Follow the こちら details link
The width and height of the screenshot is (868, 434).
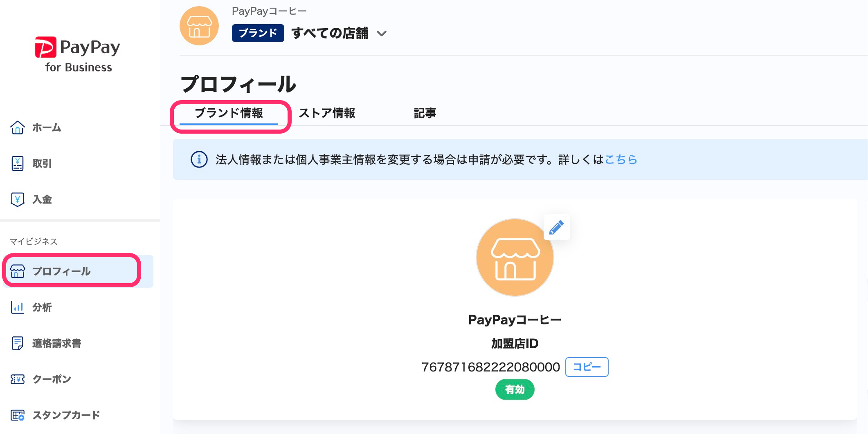click(621, 159)
